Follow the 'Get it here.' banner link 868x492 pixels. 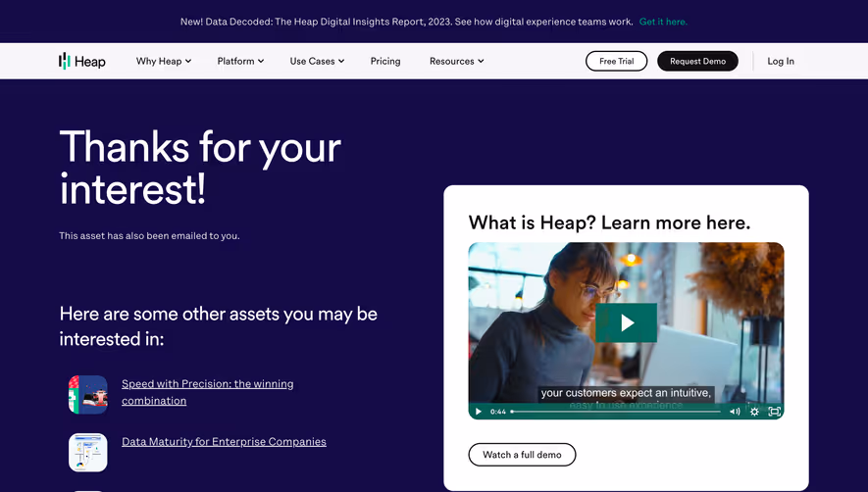click(663, 22)
